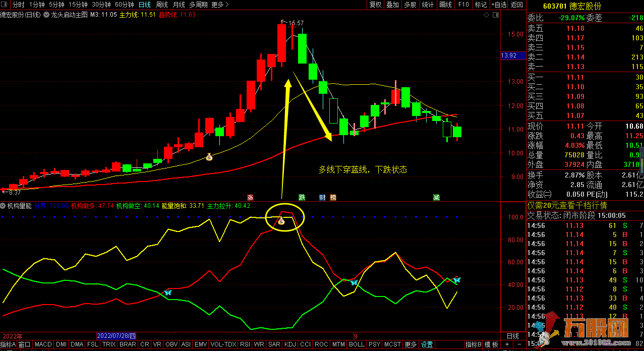Select the VR indicator

[x=157, y=344]
